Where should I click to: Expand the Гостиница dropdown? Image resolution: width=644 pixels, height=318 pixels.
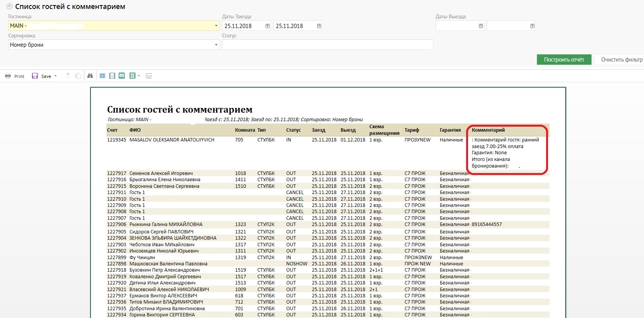[x=216, y=26]
